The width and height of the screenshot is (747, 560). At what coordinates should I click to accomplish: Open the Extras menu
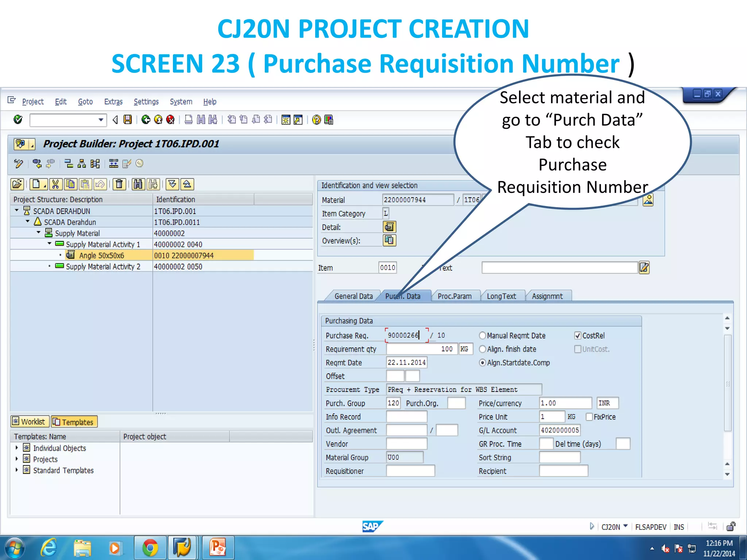(x=113, y=102)
